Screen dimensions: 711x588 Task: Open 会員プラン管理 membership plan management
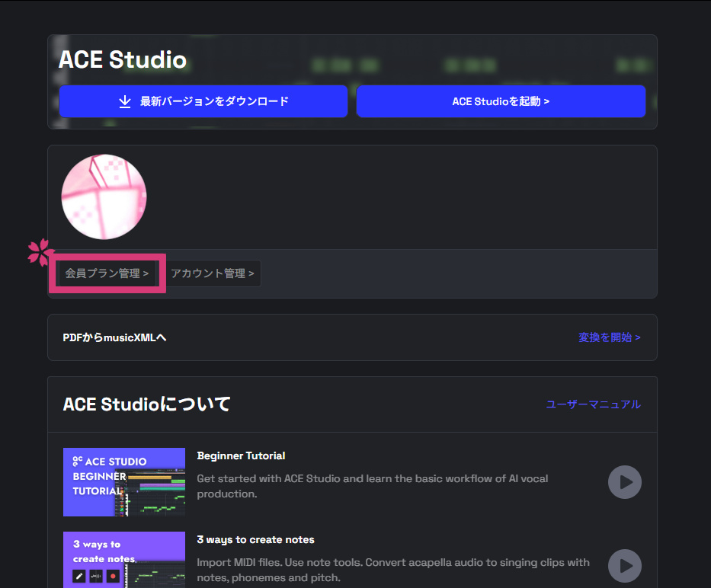(107, 273)
